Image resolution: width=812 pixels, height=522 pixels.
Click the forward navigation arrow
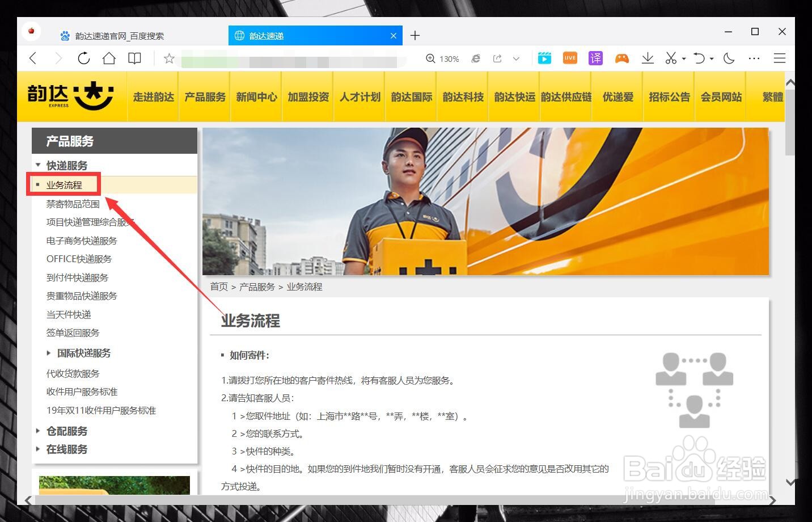(x=58, y=58)
